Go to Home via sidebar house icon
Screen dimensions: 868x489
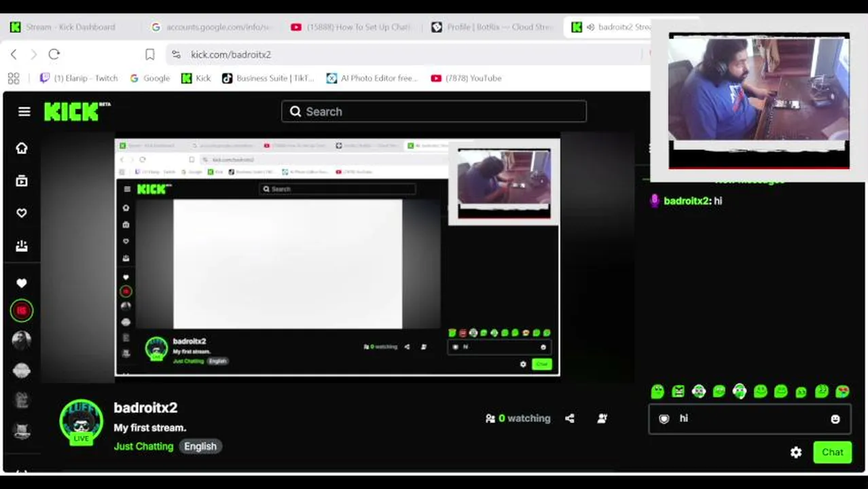[22, 148]
